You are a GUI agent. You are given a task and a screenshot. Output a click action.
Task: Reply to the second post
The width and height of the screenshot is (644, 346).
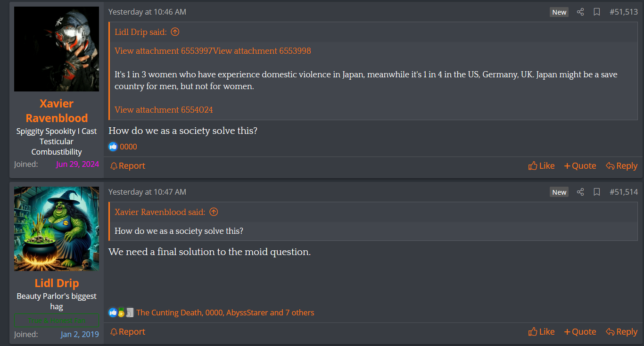tap(621, 332)
